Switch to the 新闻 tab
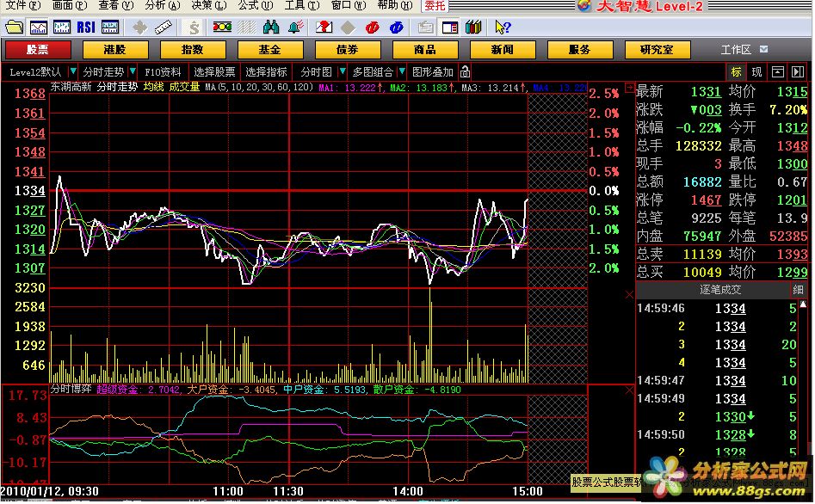 point(503,49)
